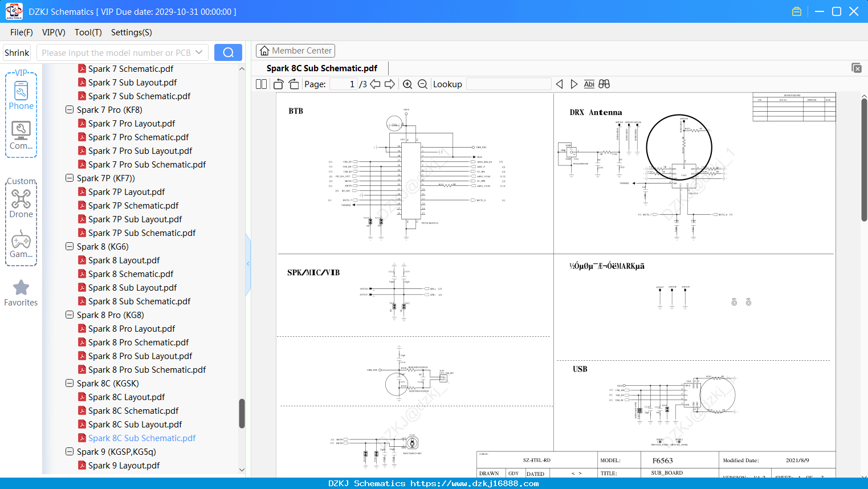The image size is (868, 489).
Task: Open Spark 8C Sub Layout.pdf
Action: pyautogui.click(x=135, y=424)
